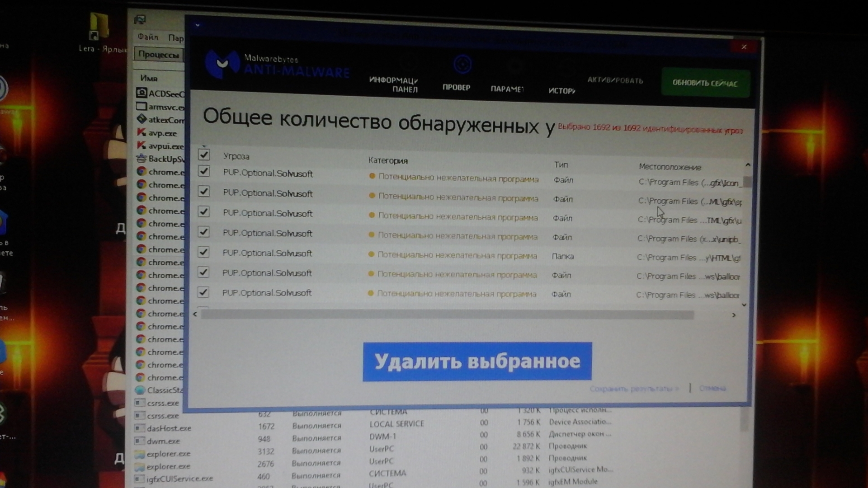Image resolution: width=868 pixels, height=488 pixels.
Task: Open the Параметры tab in Malwarebytes
Action: pos(507,89)
